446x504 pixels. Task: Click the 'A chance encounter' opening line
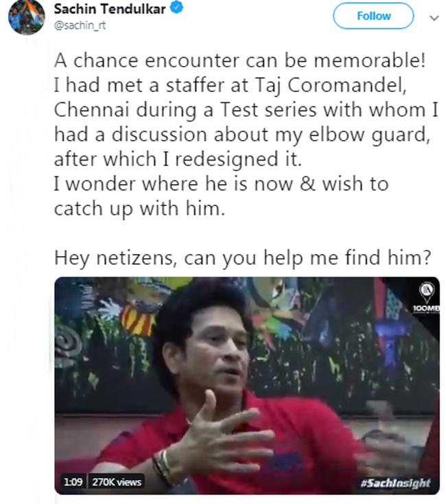240,60
